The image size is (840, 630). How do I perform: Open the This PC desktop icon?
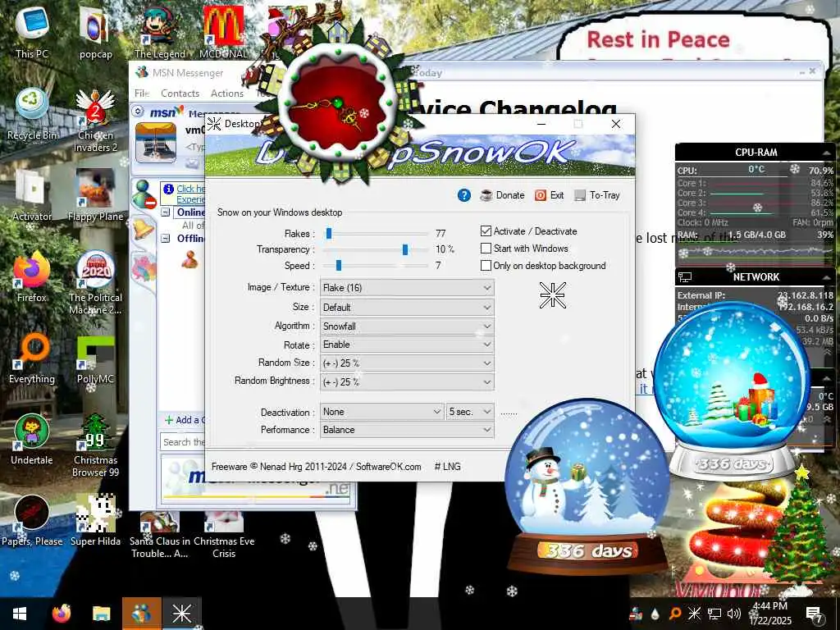coord(32,32)
